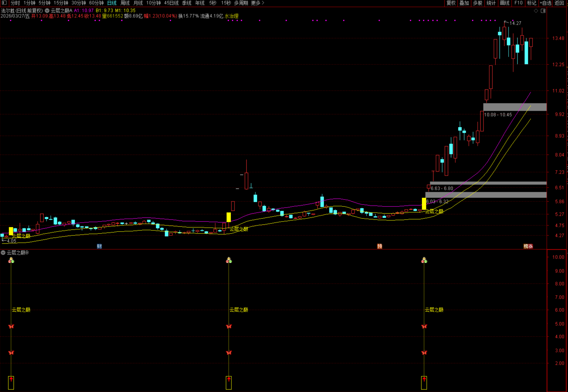Image resolution: width=568 pixels, height=392 pixels.
Task: Click the 财 financial info marker
Action: click(99, 246)
